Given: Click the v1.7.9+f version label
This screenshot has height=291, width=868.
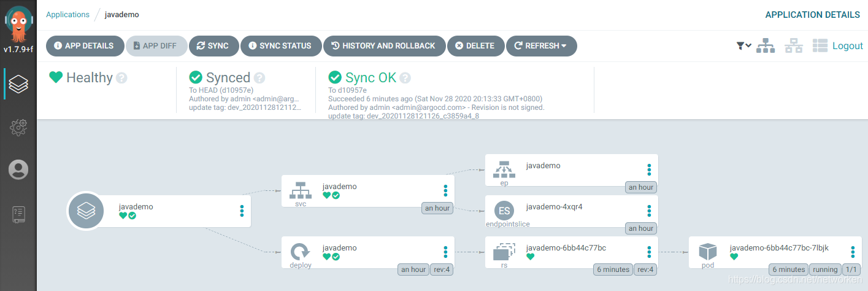Looking at the screenshot, I should pyautogui.click(x=18, y=50).
